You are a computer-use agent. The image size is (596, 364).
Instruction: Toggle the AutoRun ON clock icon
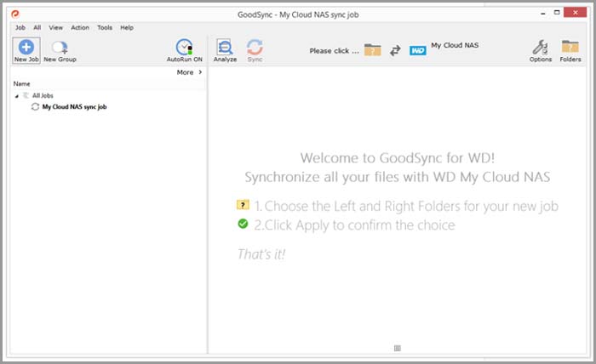[184, 48]
